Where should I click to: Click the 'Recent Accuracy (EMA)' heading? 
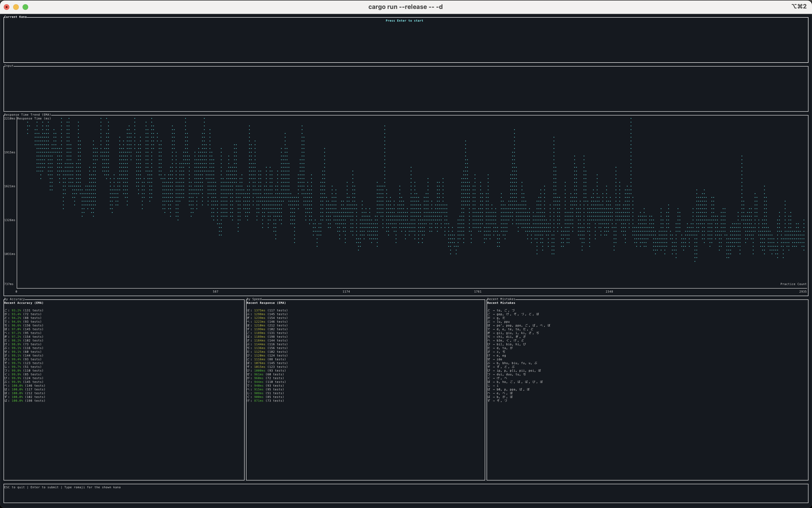pos(24,303)
